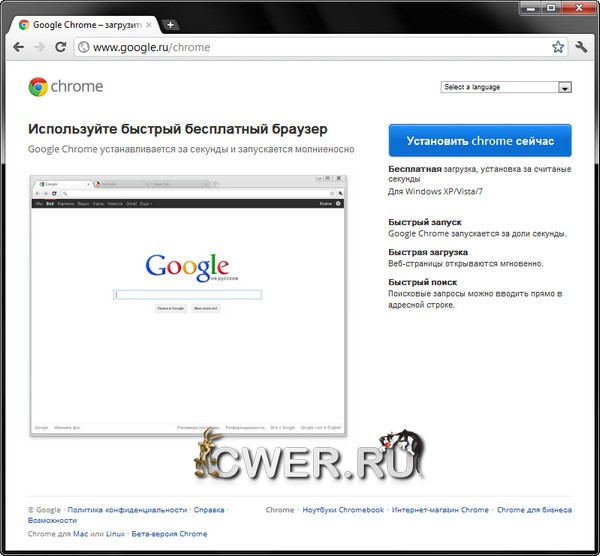Viewport: 600px width, 556px height.
Task: Open a new tab with the plus button
Action: coord(171,24)
